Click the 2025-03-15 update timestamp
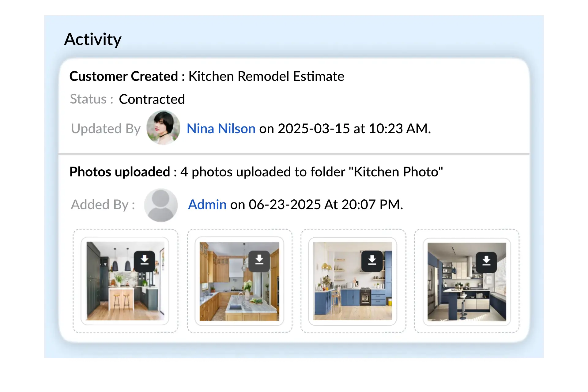Viewport: 588px width, 392px height. (x=314, y=129)
